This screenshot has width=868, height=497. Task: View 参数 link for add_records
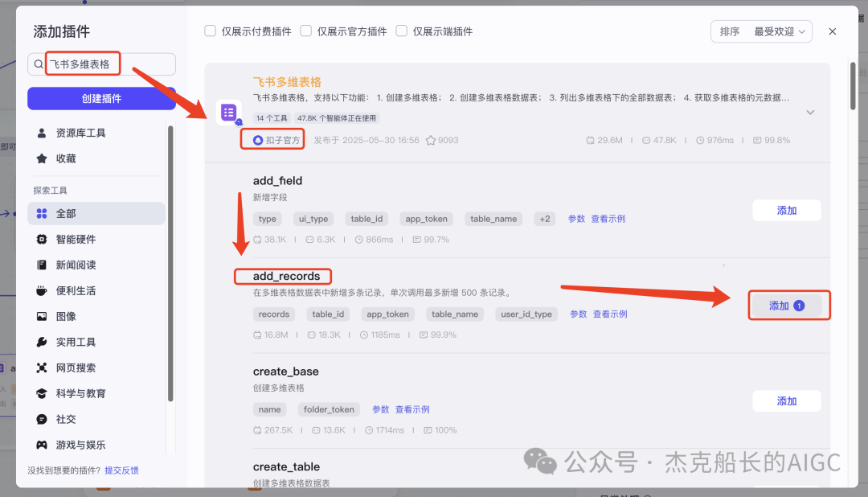coord(579,314)
